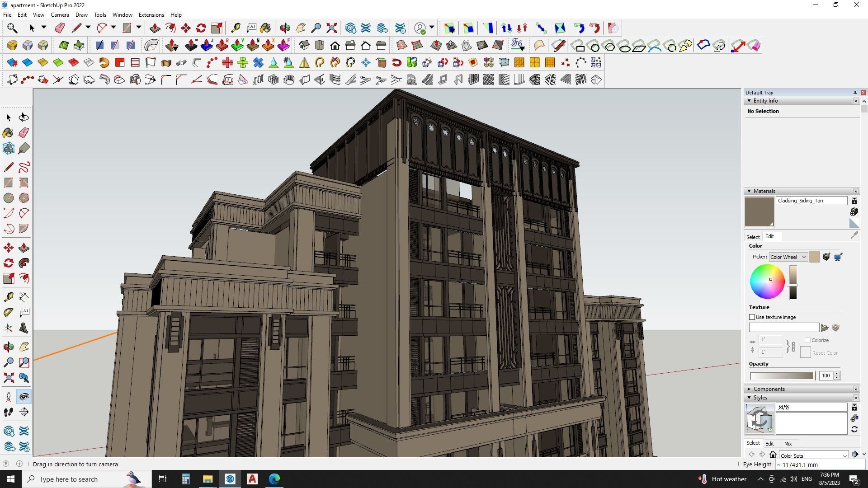
Task: Open the Camera menu
Action: pos(60,15)
